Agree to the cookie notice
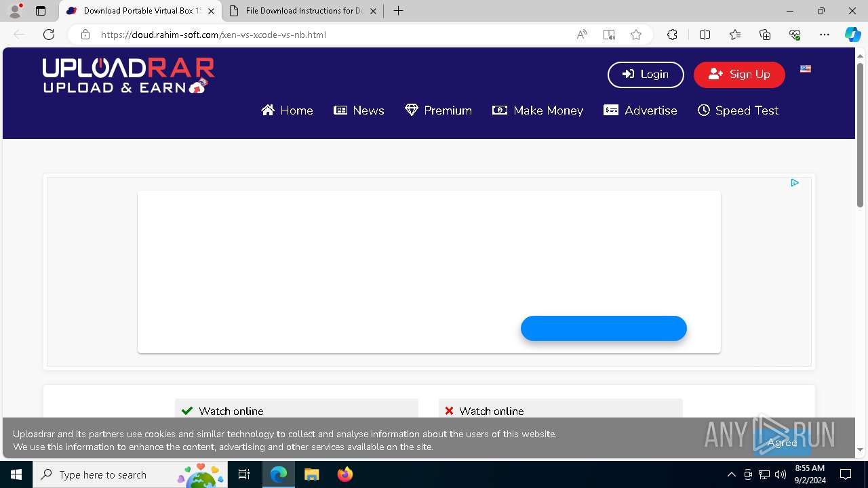868x488 pixels. [782, 443]
